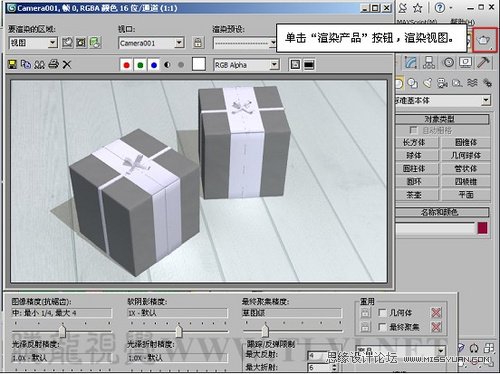The width and height of the screenshot is (500, 374).
Task: Lock the render viewport to Camera001
Action: [x=198, y=43]
